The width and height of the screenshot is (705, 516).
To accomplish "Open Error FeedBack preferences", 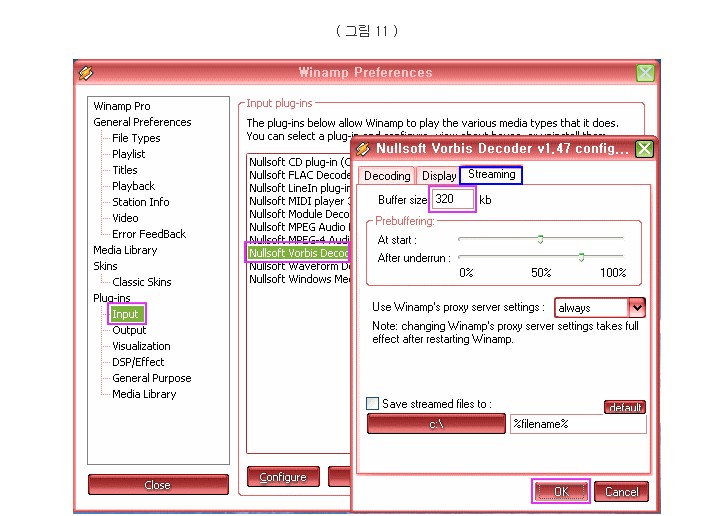I will pyautogui.click(x=149, y=234).
